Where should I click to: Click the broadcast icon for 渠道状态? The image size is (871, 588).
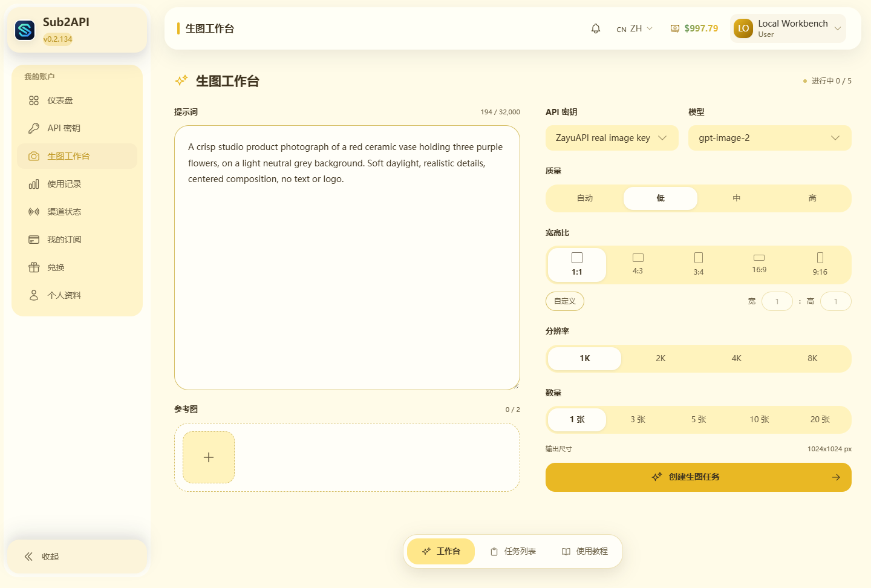34,212
